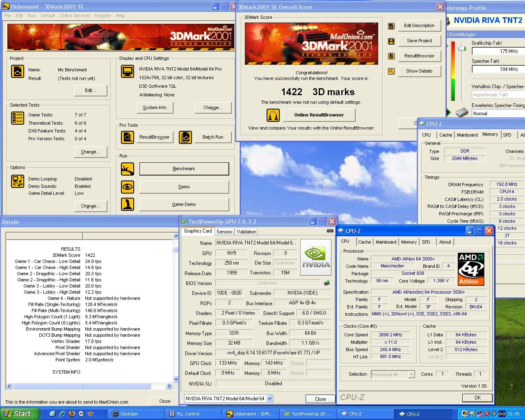Click the Selected Tests checklist icon
The width and height of the screenshot is (525, 420).
[18, 118]
